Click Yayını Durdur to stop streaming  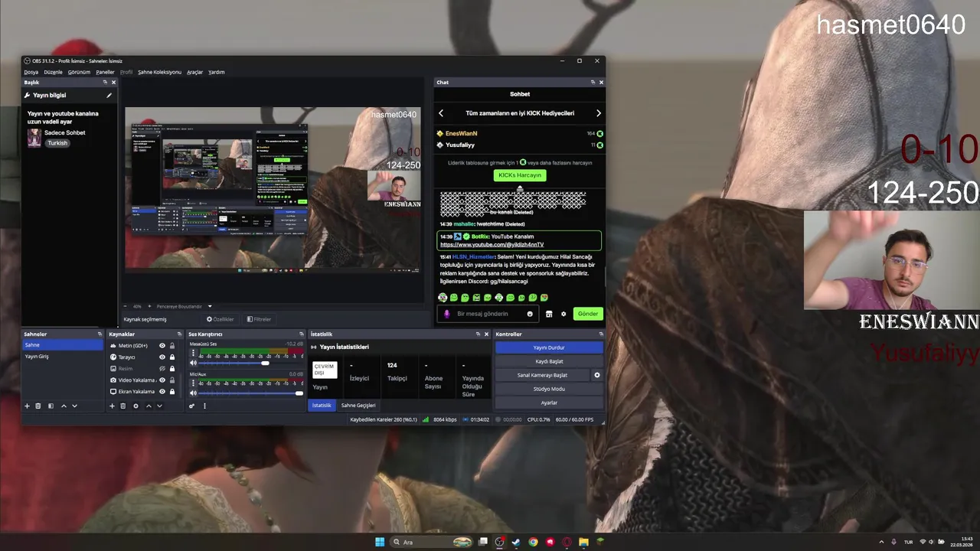[549, 347]
